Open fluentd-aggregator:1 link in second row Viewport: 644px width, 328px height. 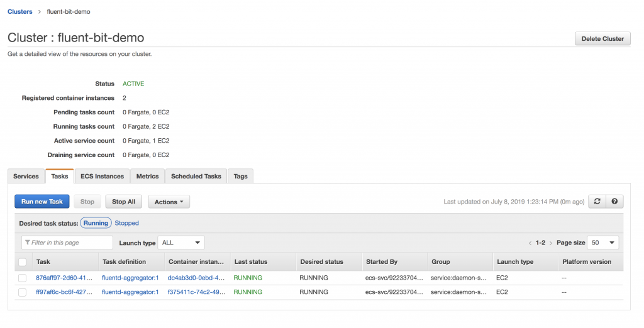(130, 292)
